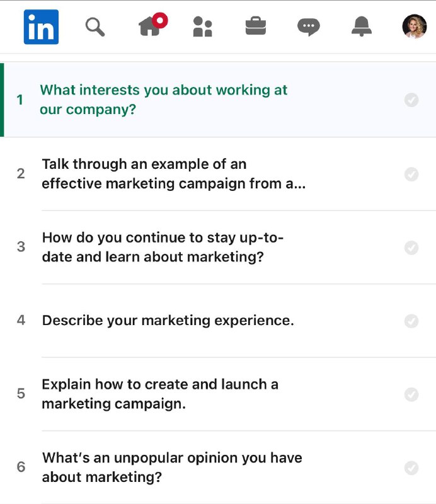
Task: Open 'Describe your marketing experience' question
Action: point(218,321)
